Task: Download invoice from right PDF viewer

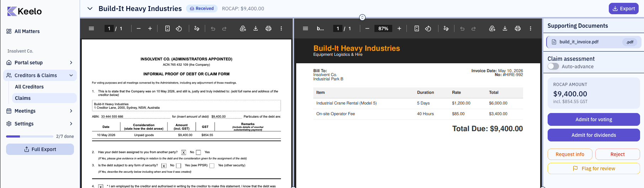Action: click(x=505, y=28)
